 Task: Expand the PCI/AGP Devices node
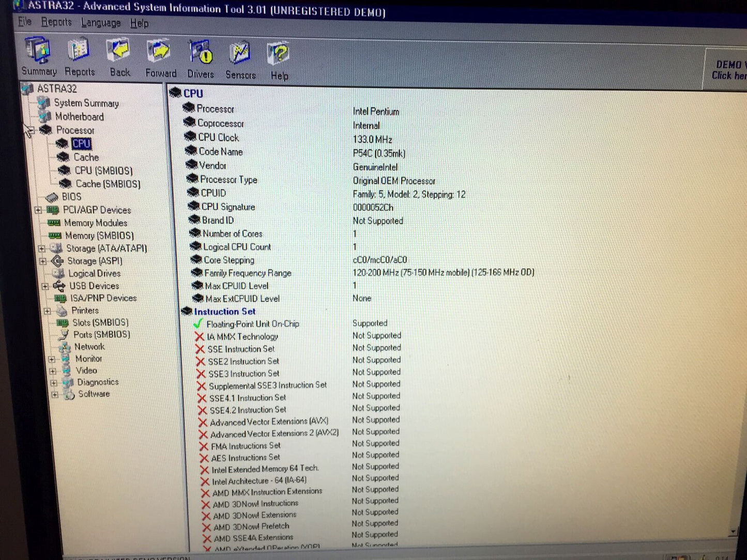[38, 210]
